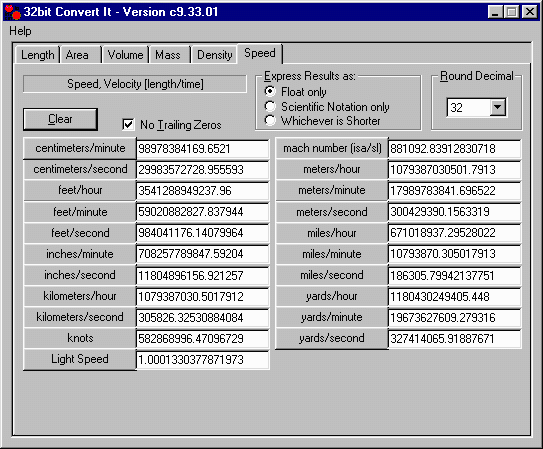Switch to the Volume tab

(125, 55)
